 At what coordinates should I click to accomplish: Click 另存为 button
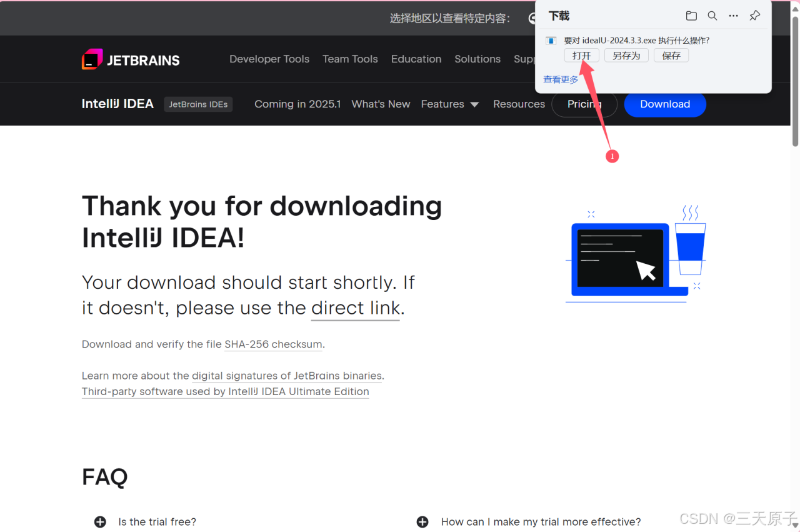[626, 56]
